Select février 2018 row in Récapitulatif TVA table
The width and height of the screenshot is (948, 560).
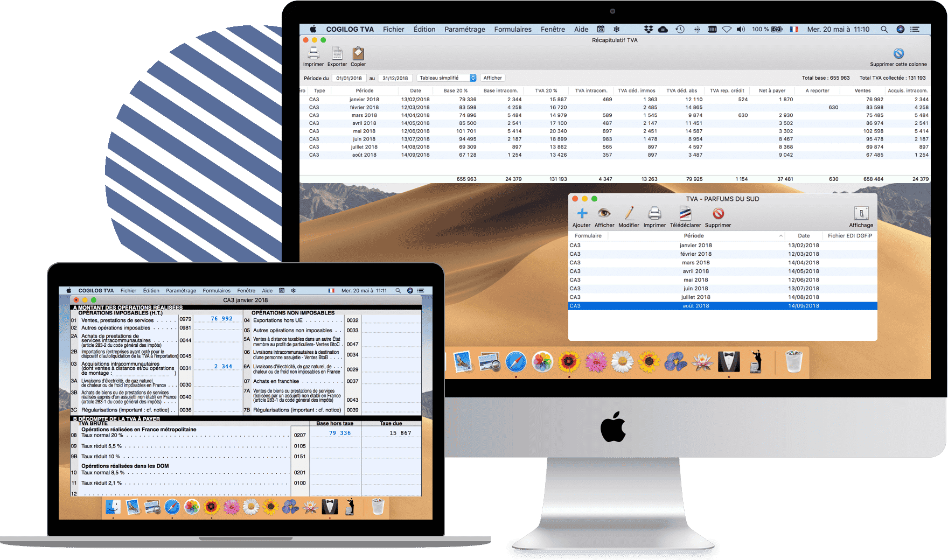tap(615, 107)
